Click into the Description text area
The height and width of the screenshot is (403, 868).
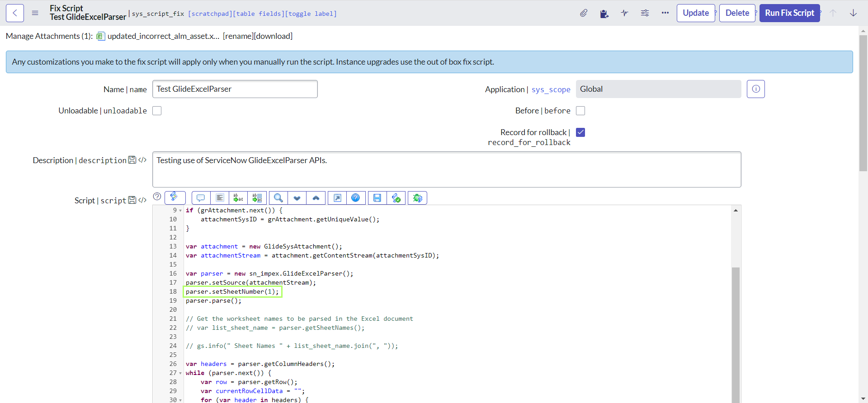pos(447,169)
